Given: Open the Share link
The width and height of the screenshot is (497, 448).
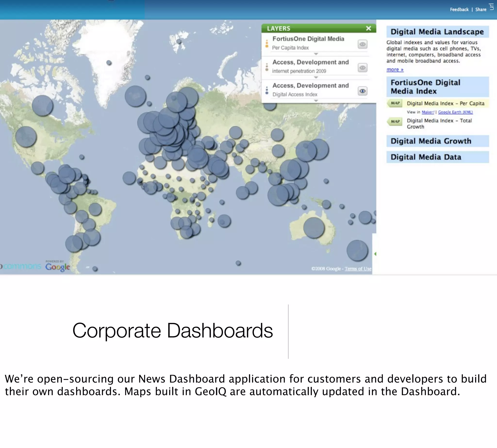Looking at the screenshot, I should point(481,9).
